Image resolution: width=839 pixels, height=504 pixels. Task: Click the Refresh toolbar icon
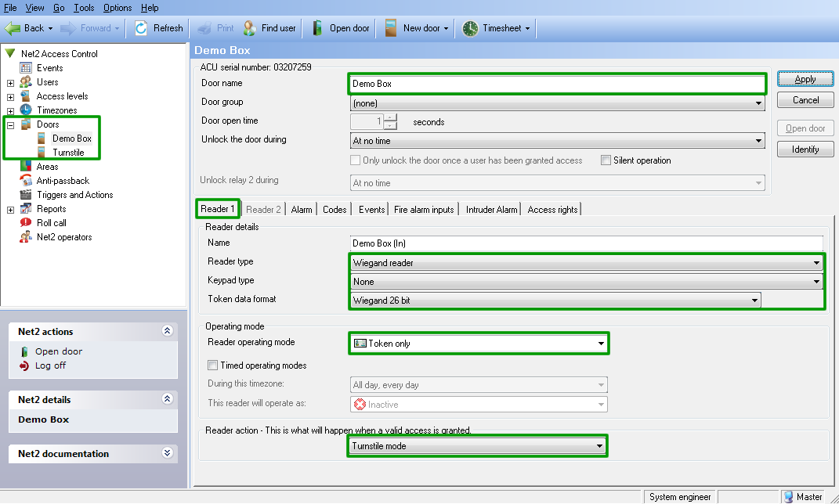[142, 28]
